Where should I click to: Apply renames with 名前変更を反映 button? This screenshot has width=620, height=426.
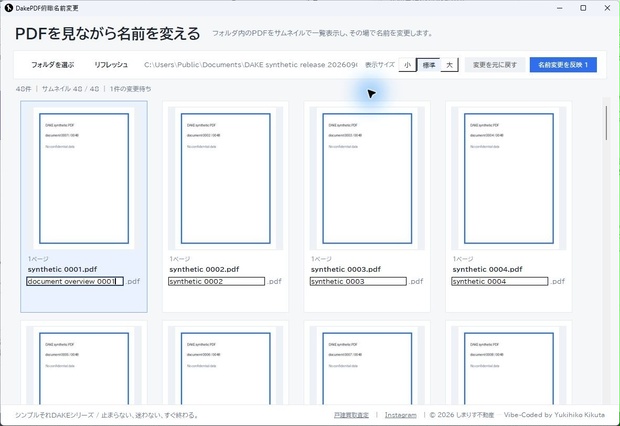click(563, 65)
